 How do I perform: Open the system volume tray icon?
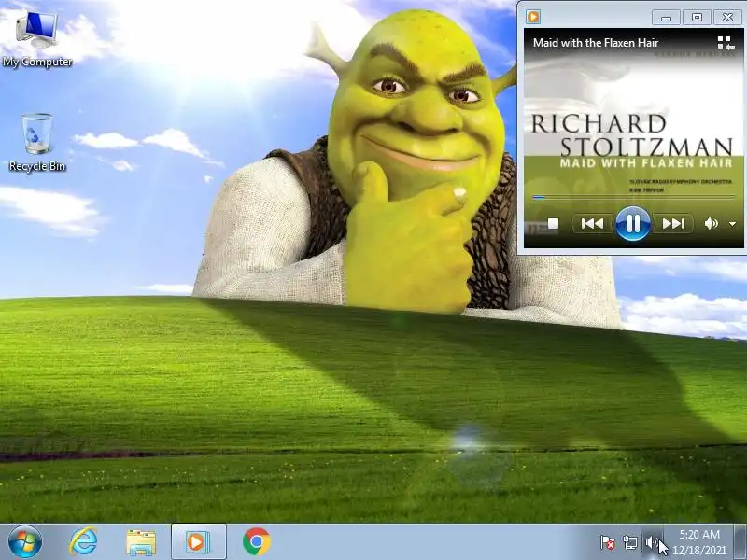click(x=652, y=542)
